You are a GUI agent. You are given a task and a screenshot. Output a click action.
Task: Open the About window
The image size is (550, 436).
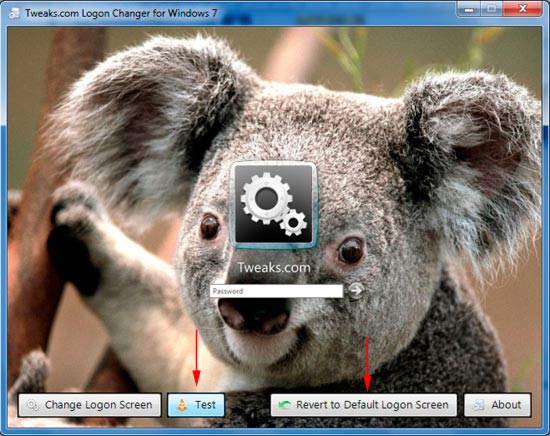point(497,405)
